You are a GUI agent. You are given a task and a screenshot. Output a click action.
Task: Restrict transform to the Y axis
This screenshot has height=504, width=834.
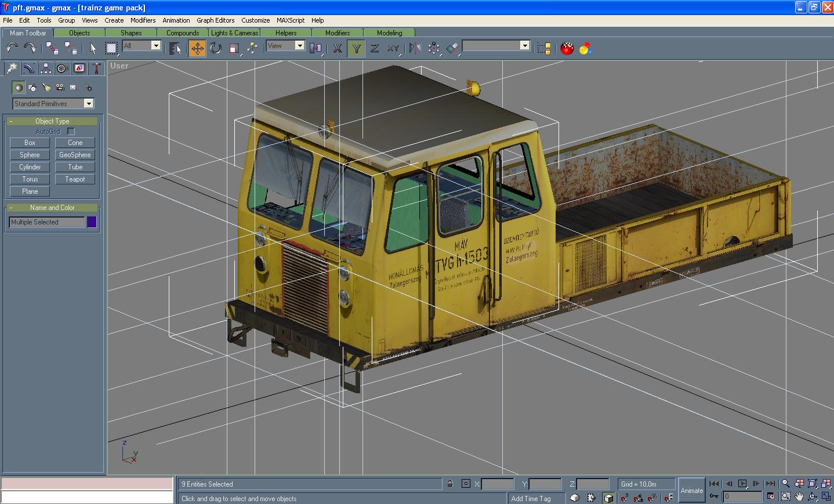356,48
